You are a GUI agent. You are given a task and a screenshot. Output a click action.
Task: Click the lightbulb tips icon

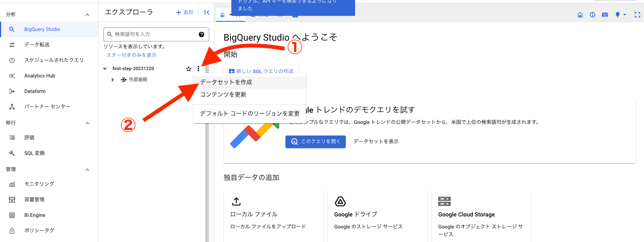pyautogui.click(x=618, y=15)
